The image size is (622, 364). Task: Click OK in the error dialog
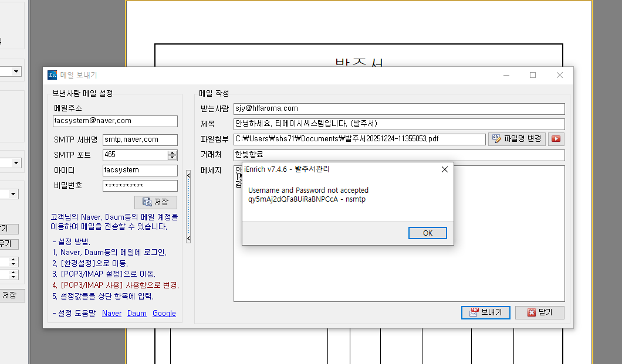[427, 233]
